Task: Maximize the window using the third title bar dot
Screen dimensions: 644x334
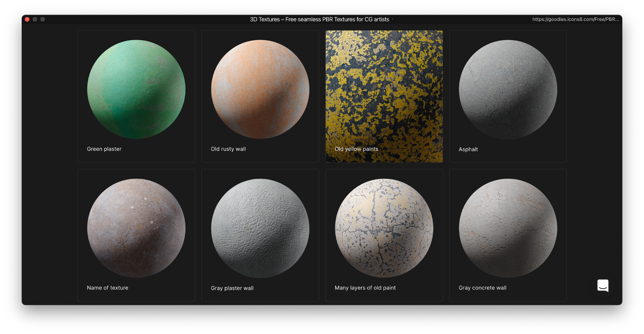Action: tap(43, 19)
